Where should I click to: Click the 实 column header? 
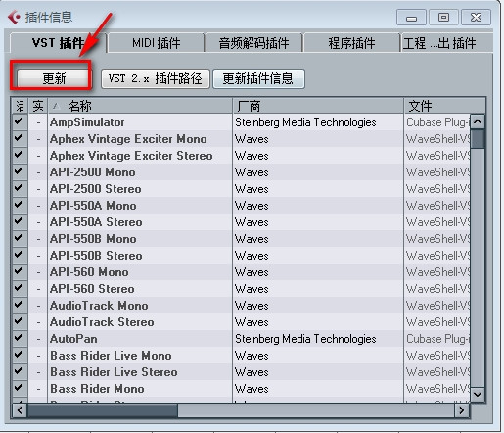38,106
